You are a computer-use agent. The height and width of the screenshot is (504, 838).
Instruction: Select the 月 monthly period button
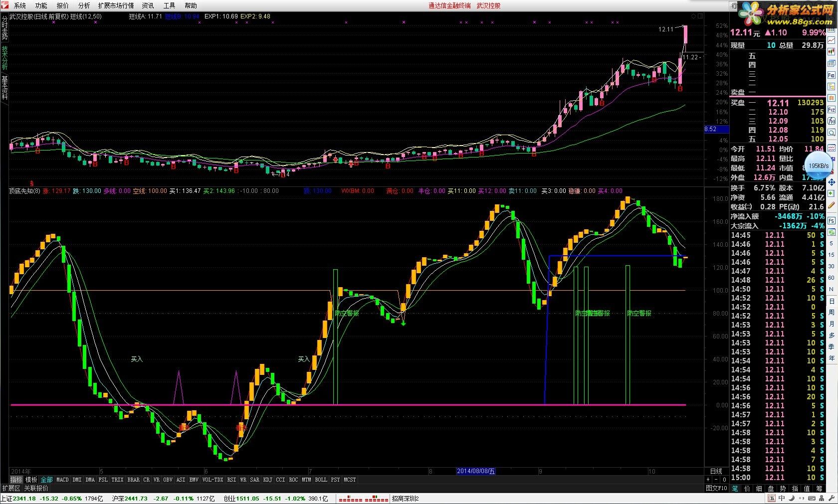[832, 324]
